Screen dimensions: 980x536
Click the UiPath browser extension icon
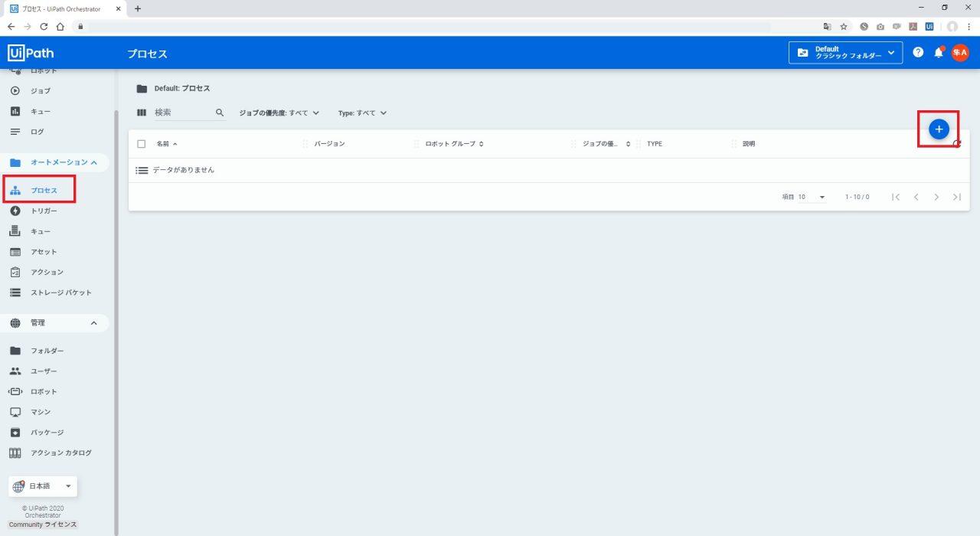(929, 26)
